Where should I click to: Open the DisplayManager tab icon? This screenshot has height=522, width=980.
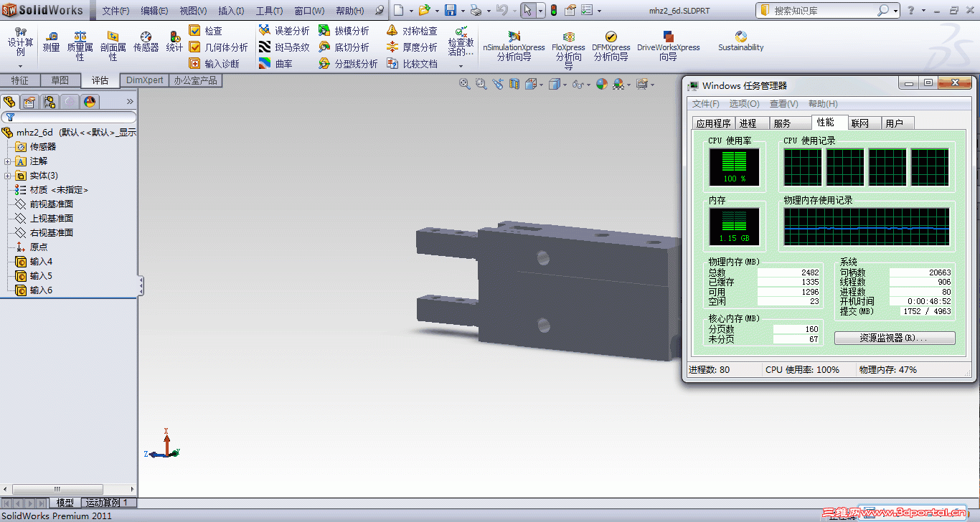tap(90, 102)
